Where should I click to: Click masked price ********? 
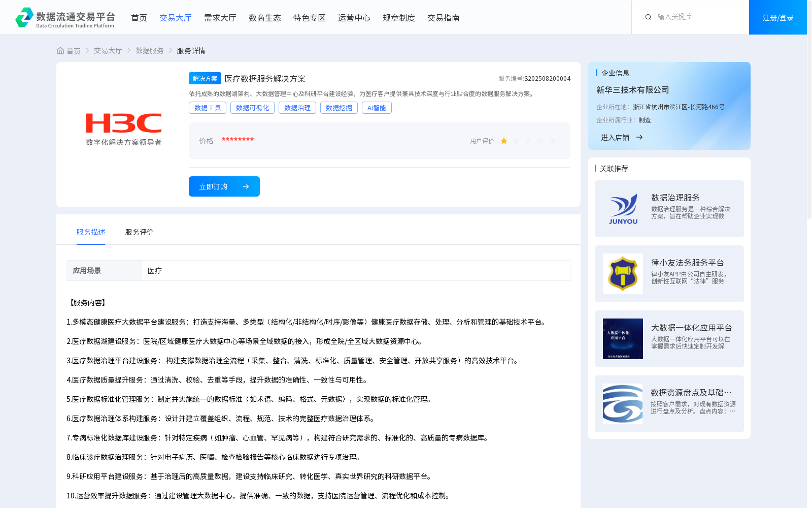(238, 140)
